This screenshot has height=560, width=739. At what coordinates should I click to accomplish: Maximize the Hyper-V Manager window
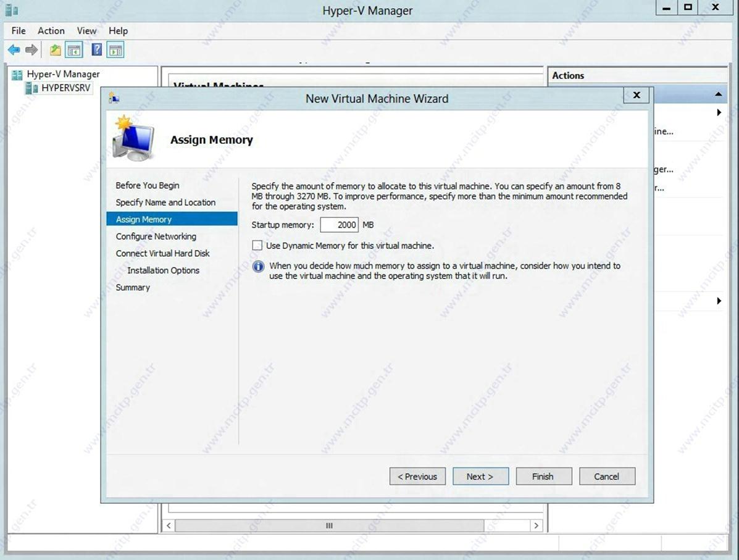pyautogui.click(x=688, y=7)
